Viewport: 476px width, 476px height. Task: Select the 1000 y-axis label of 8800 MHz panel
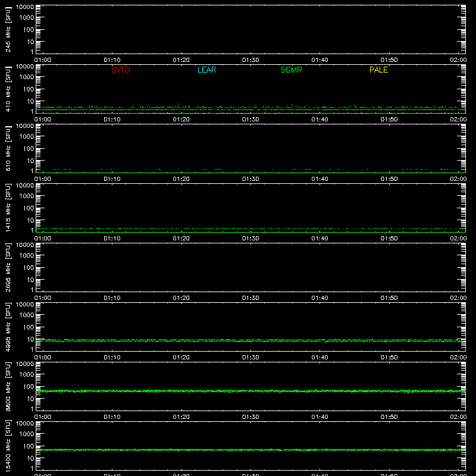27,375
